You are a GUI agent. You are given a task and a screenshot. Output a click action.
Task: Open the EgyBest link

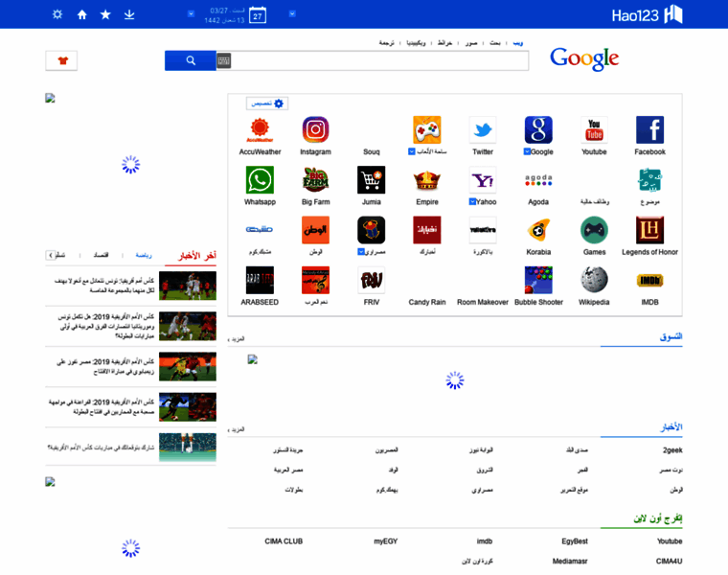575,541
